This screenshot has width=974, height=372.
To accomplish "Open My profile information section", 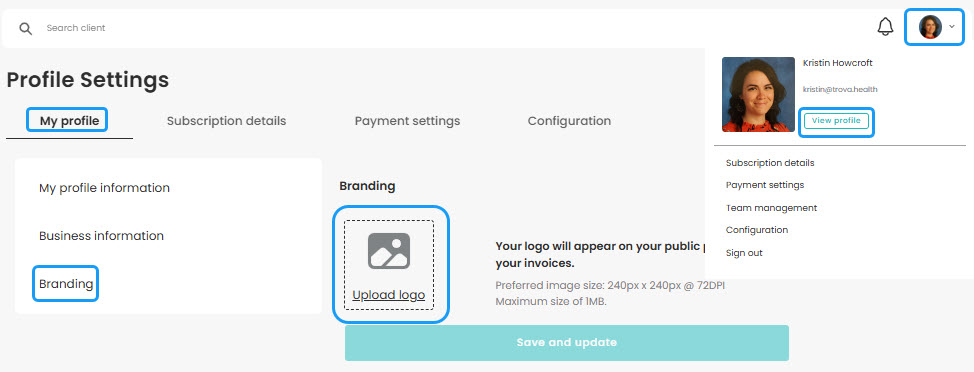I will (x=104, y=188).
